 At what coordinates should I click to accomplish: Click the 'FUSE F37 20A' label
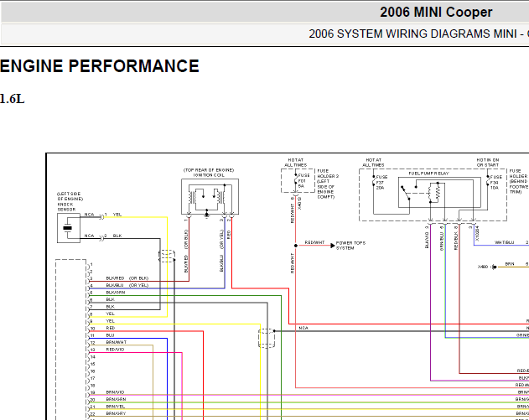point(381,182)
